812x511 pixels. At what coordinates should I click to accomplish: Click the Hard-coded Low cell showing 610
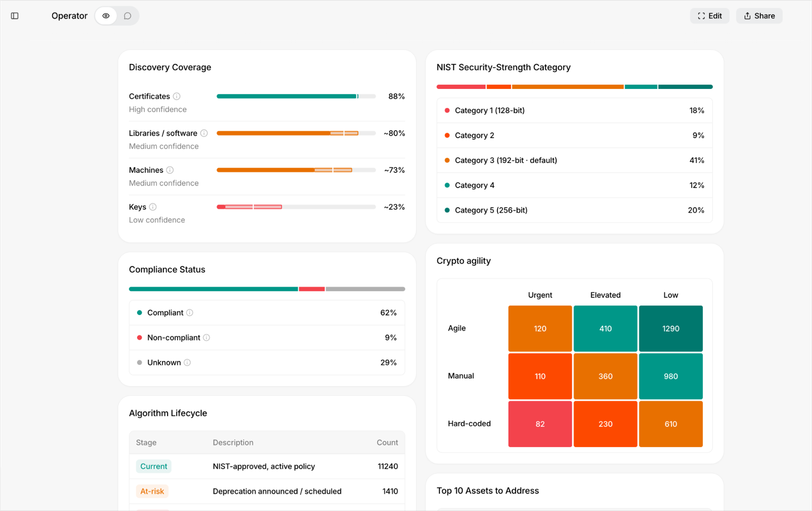671,424
